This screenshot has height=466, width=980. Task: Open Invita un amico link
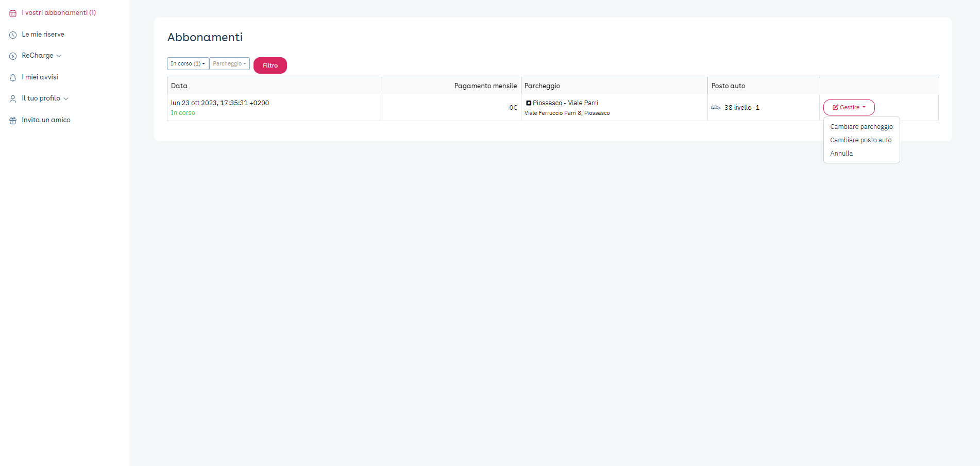point(46,120)
